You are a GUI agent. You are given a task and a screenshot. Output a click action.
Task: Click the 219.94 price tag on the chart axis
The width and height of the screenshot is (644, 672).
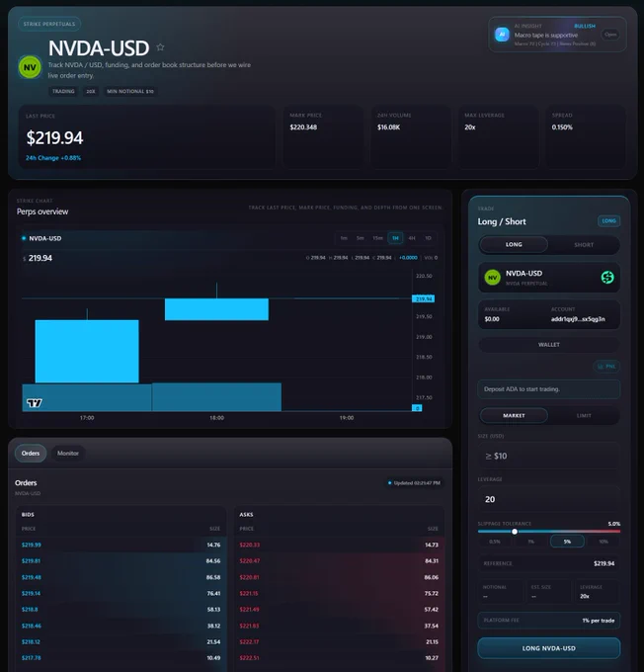[423, 298]
